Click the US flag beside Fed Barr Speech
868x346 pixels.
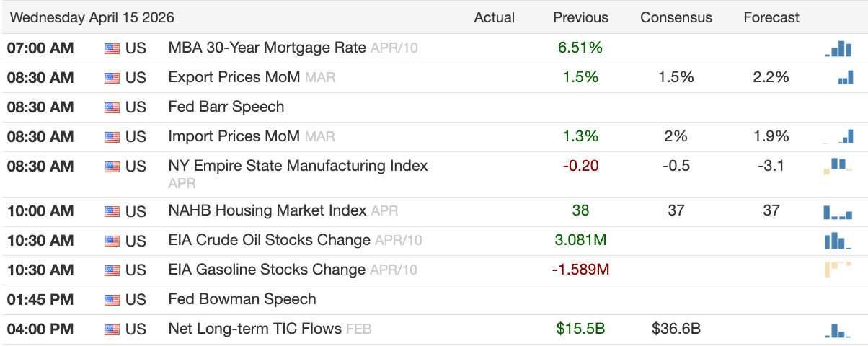(x=112, y=107)
